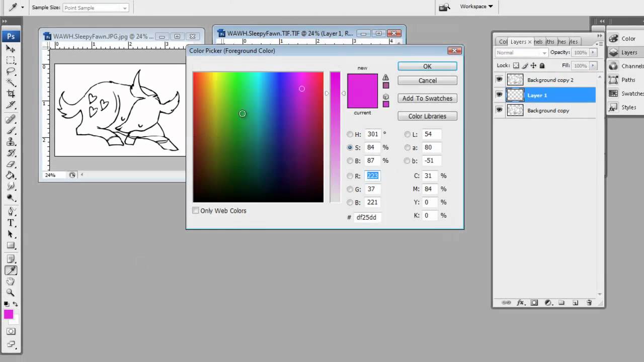Select the H hue radio button
Viewport: 644px width, 362px height.
click(x=350, y=134)
